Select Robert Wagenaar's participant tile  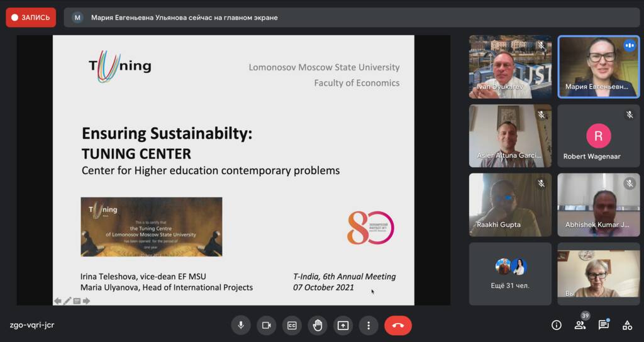pyautogui.click(x=599, y=136)
